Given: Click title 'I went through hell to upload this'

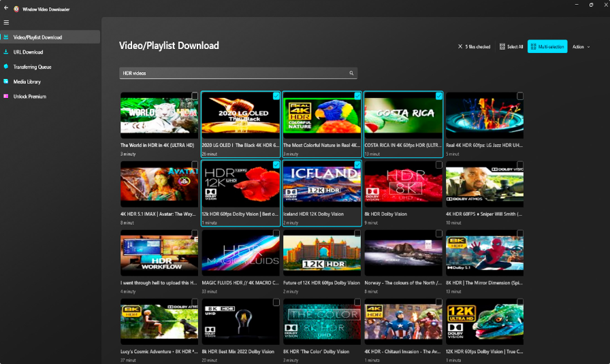Looking at the screenshot, I should [159, 283].
